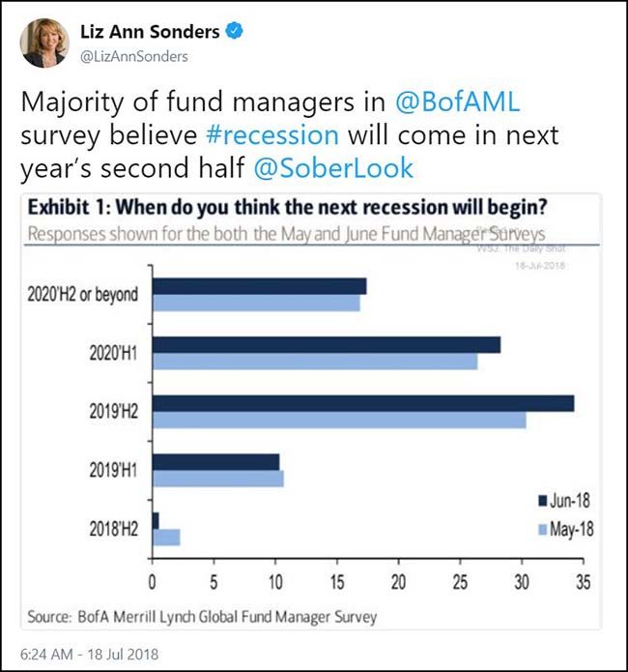Click the dark Jun-18 legend swatch
Image resolution: width=628 pixels, height=672 pixels.
(x=542, y=500)
